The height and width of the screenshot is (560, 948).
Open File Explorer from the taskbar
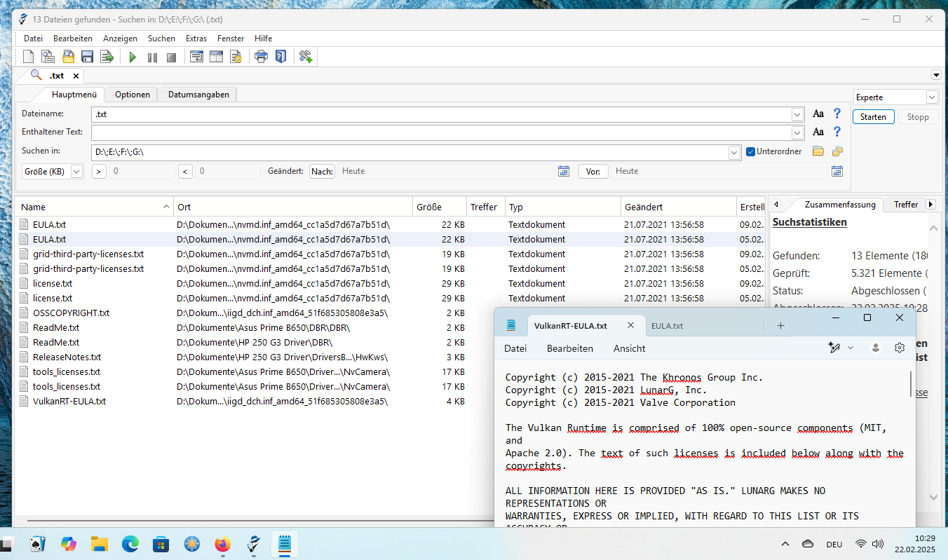[99, 544]
